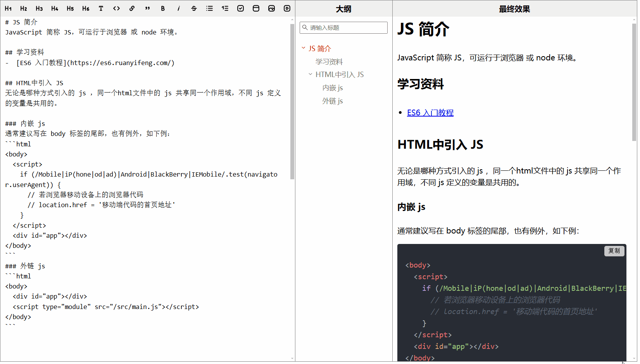Image resolution: width=640 pixels, height=364 pixels.
Task: Click the '### 内嵌 js' line in editor
Action: pyautogui.click(x=25, y=124)
